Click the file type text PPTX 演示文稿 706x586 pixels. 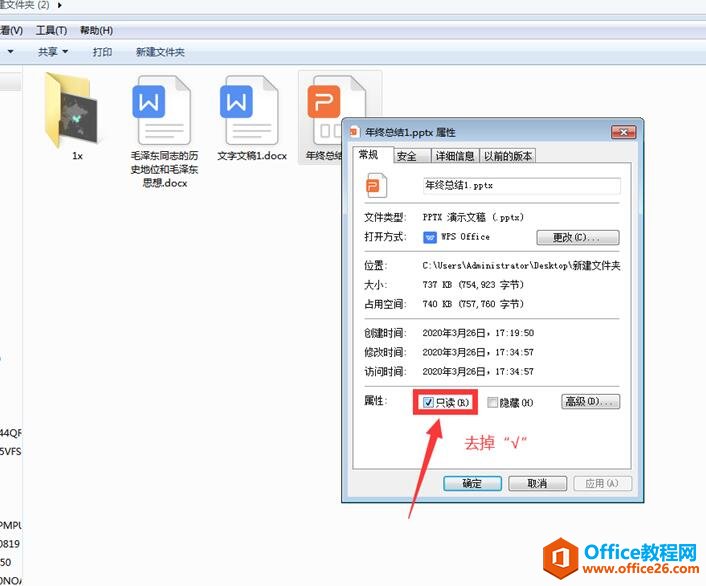pyautogui.click(x=473, y=218)
